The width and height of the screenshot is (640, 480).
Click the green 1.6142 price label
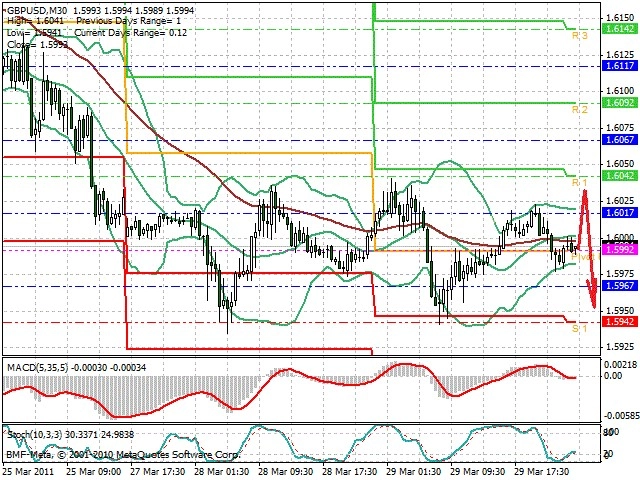click(619, 29)
